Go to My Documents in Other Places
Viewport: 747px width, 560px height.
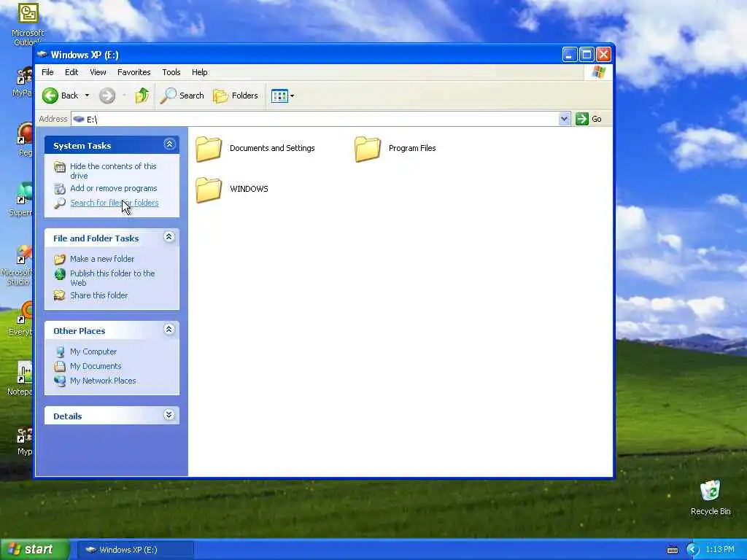96,366
